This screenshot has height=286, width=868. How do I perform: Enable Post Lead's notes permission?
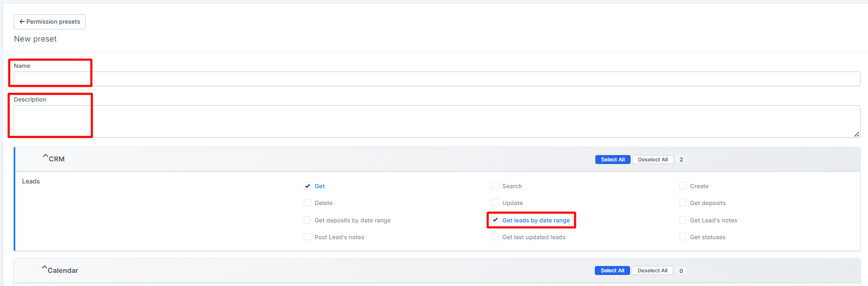pos(307,237)
